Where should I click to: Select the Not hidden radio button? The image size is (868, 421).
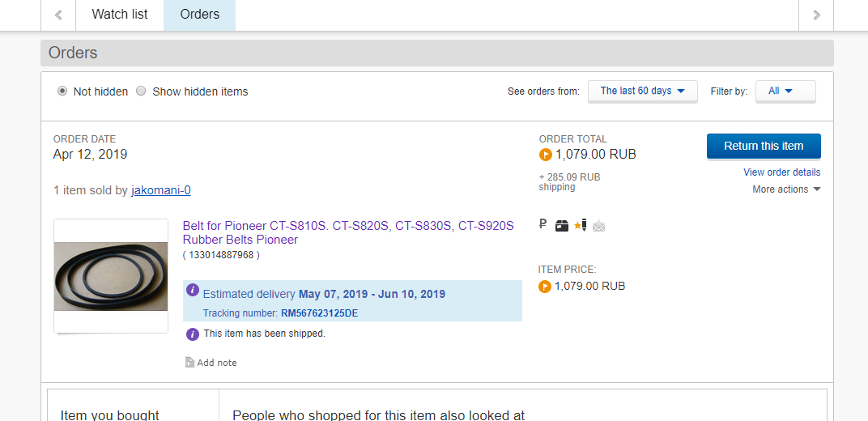coord(62,91)
